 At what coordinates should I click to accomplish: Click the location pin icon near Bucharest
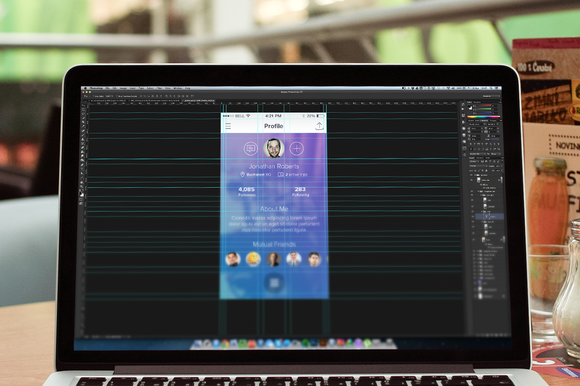pyautogui.click(x=242, y=175)
